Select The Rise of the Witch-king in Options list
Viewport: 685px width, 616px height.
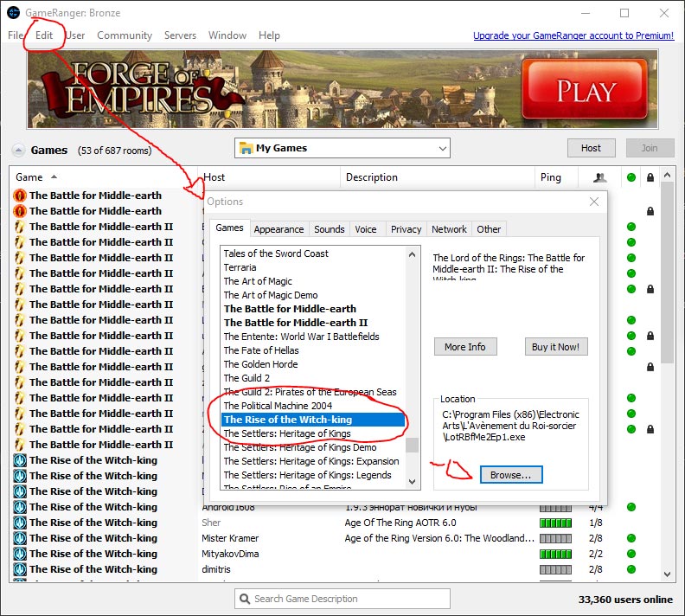pyautogui.click(x=313, y=420)
